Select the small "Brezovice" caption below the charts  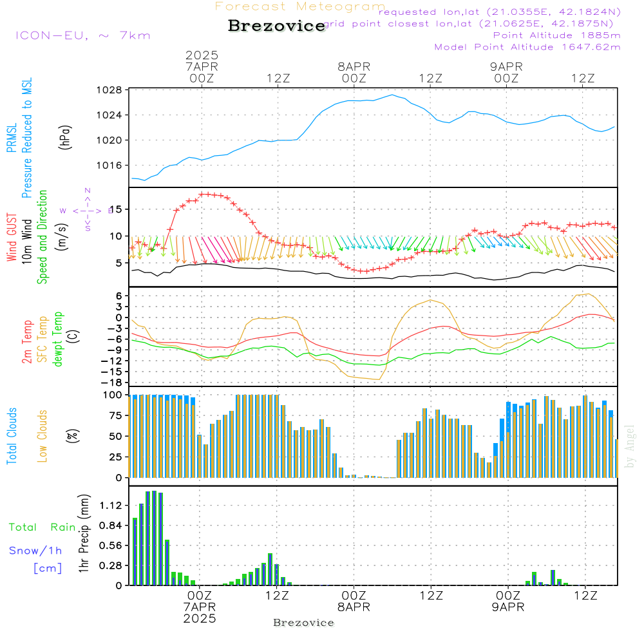tap(303, 623)
